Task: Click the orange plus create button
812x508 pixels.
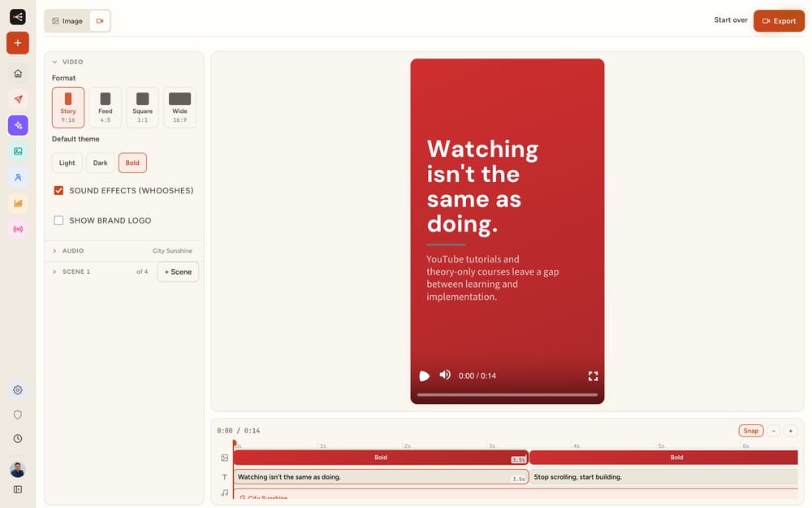Action: click(18, 43)
